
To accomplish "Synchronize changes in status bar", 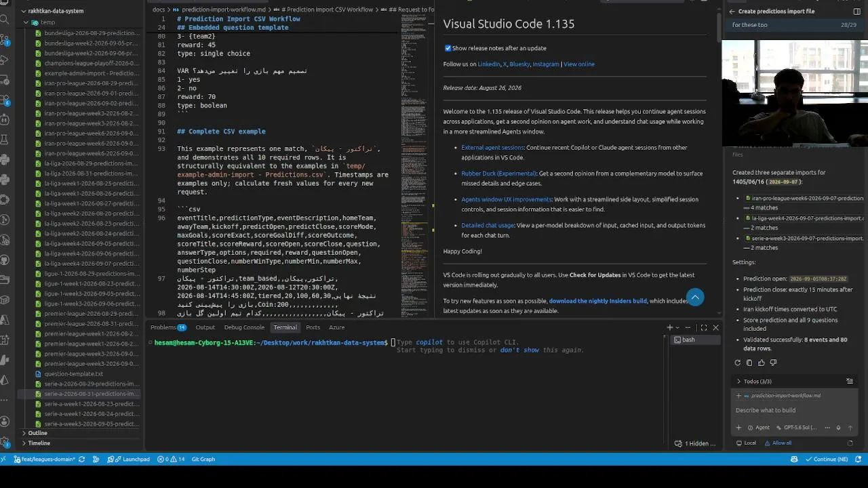I will coord(82,460).
